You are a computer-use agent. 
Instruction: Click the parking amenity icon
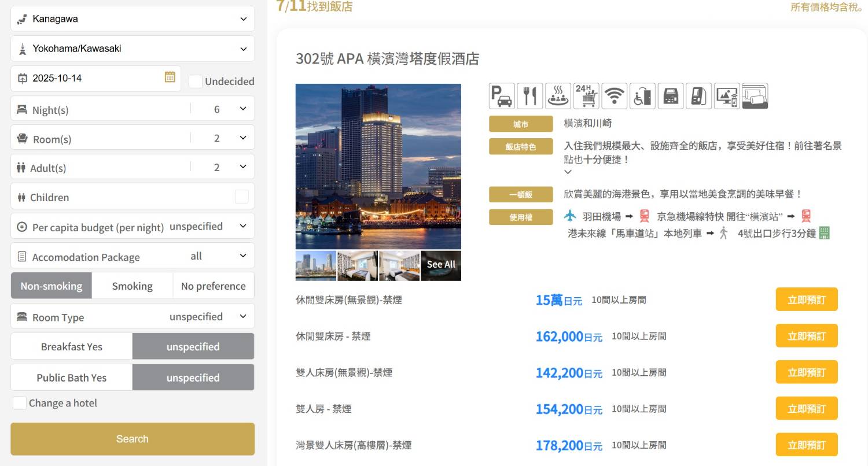pos(501,96)
